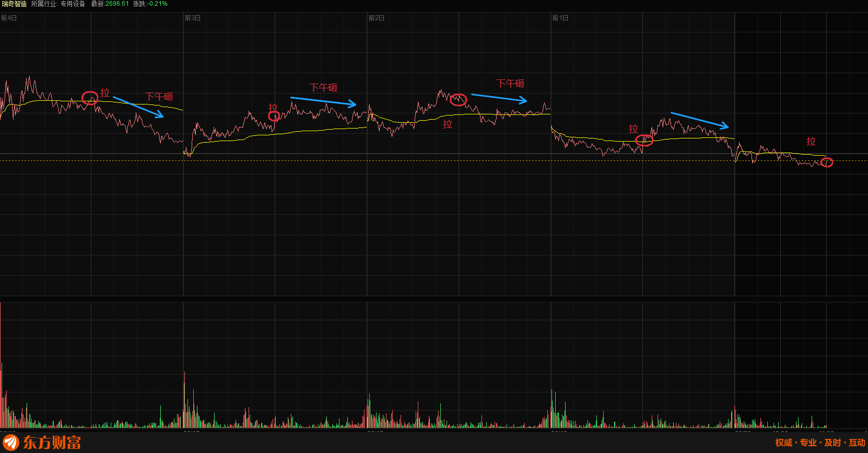Click the 权威·专业·及时·互动 slogan
The height and width of the screenshot is (453, 868).
[820, 443]
